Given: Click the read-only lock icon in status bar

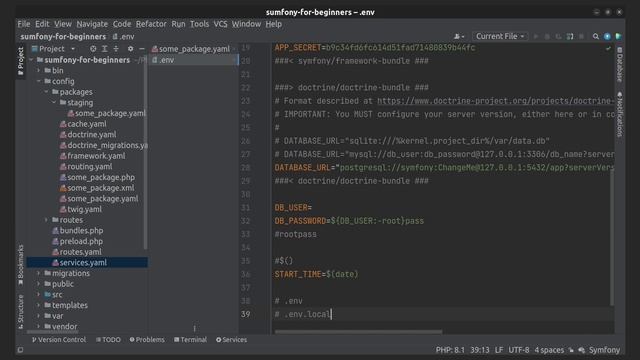Looking at the screenshot, I should [x=571, y=350].
